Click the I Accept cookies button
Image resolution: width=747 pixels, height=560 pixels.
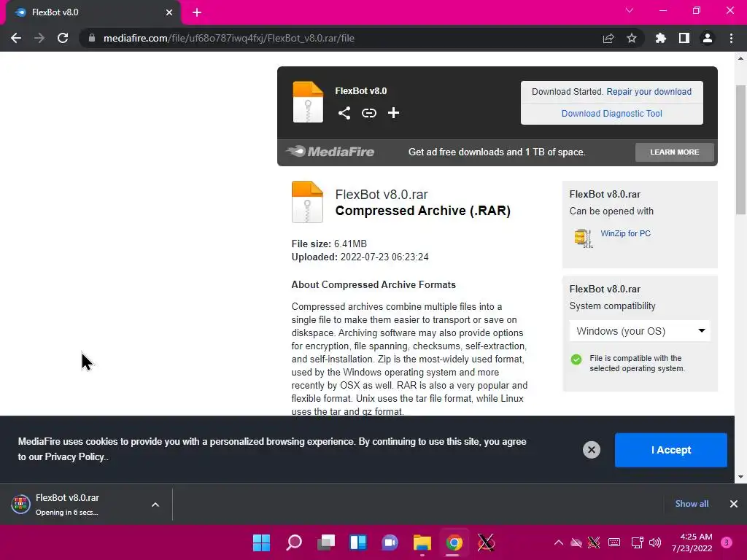[x=671, y=450]
